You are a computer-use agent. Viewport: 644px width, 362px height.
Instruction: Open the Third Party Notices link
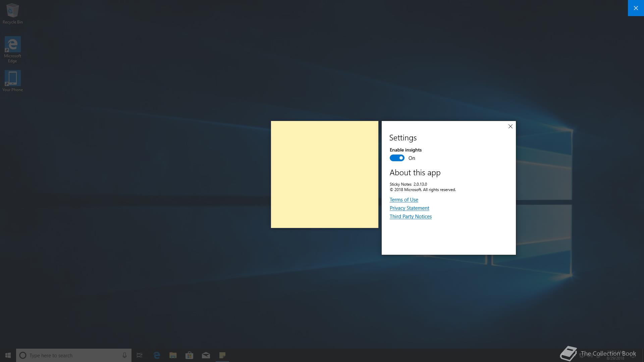[410, 217]
